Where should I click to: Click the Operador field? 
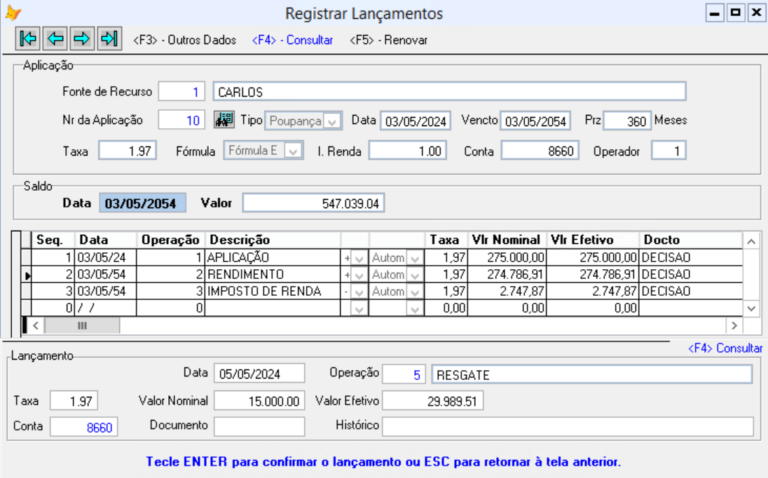click(x=669, y=151)
